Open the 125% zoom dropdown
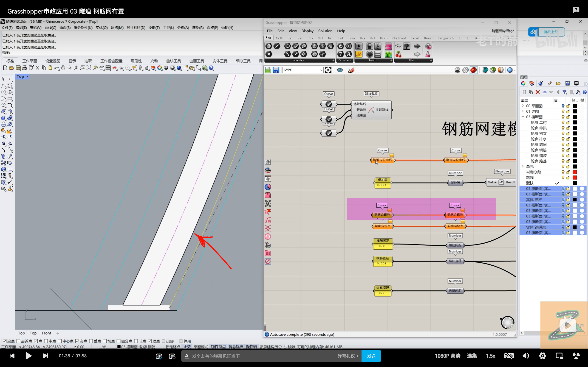 click(321, 70)
